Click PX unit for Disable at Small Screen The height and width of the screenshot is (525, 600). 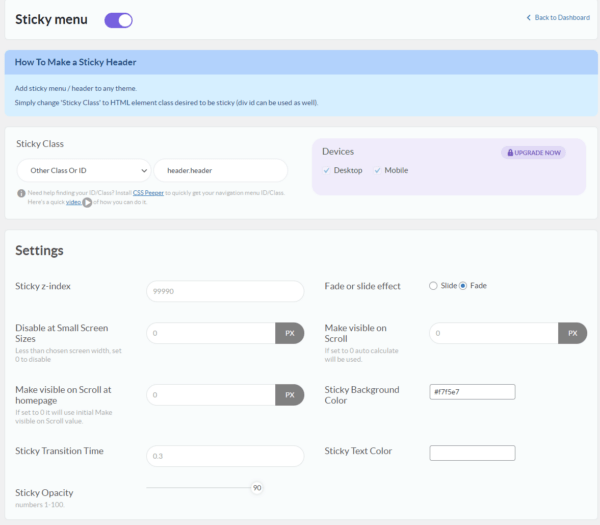click(289, 333)
